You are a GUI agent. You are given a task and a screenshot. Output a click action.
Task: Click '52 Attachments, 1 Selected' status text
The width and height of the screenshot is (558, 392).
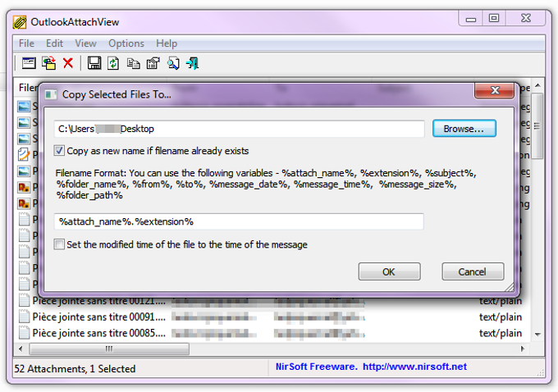(75, 368)
